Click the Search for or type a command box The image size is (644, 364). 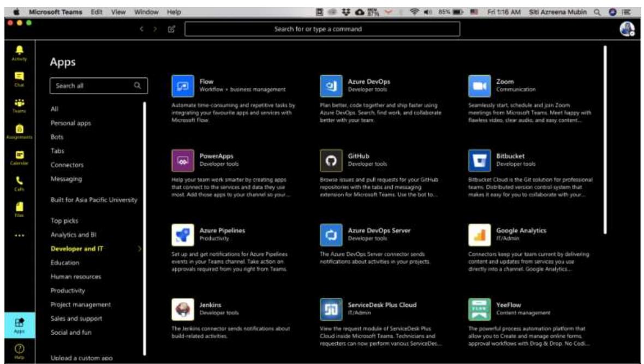click(x=322, y=29)
